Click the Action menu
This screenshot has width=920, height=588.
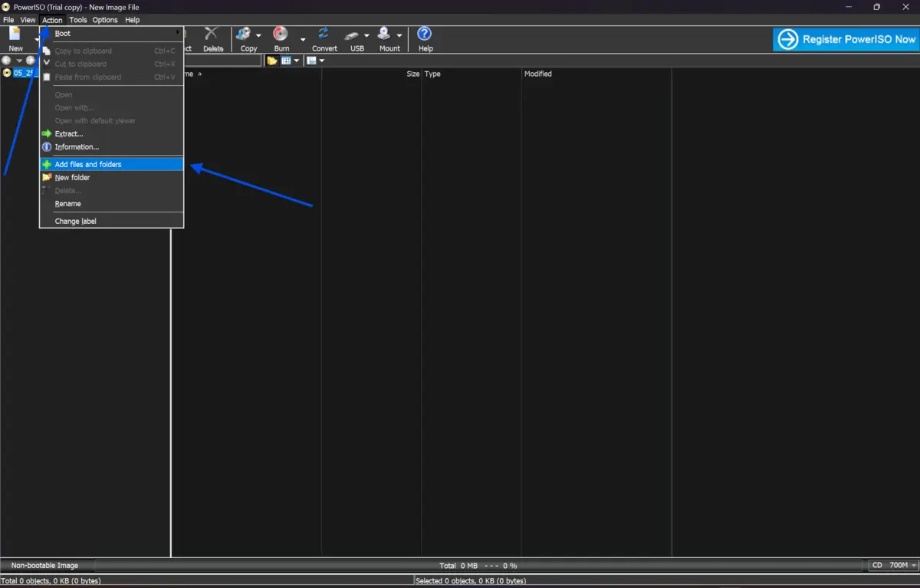pyautogui.click(x=52, y=20)
